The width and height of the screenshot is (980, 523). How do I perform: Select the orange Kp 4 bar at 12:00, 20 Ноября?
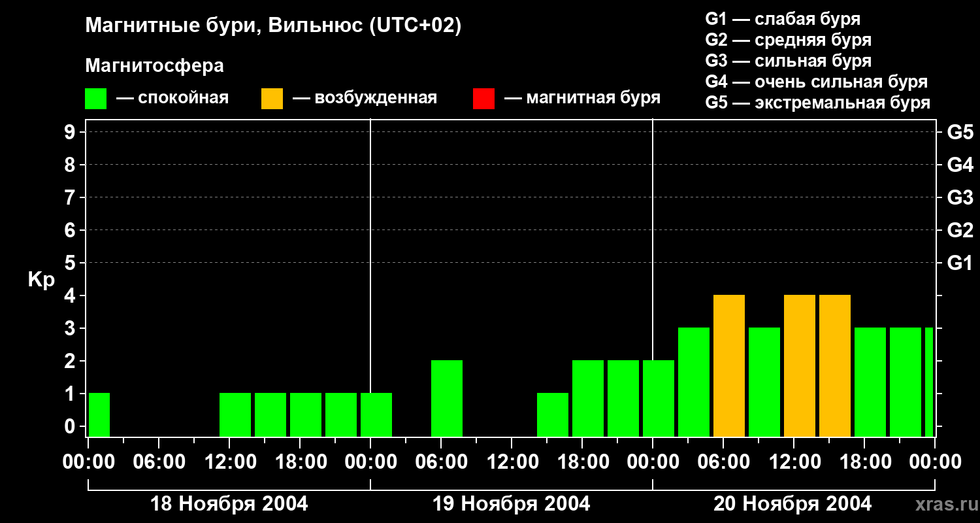(x=800, y=366)
